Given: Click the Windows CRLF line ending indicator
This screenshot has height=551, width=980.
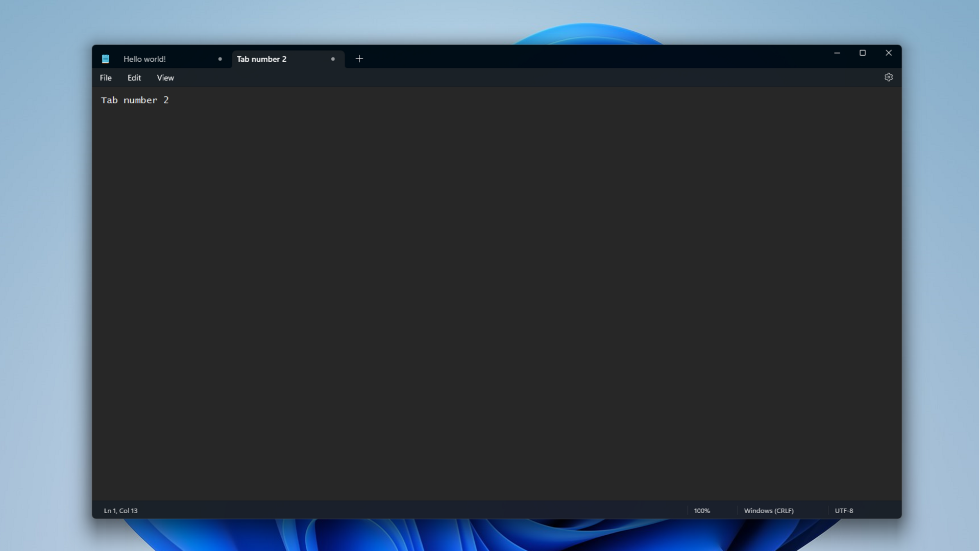Looking at the screenshot, I should [768, 510].
